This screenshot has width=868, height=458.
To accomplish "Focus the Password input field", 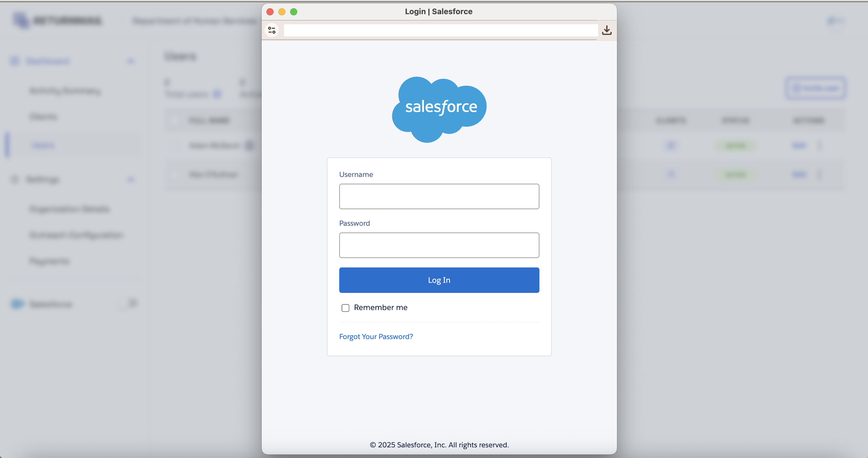I will point(439,245).
